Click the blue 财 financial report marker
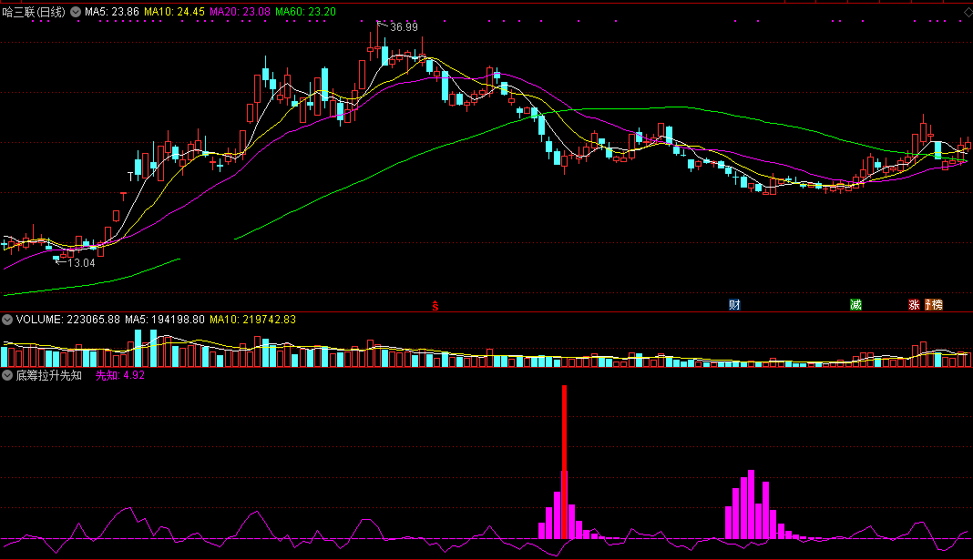The image size is (973, 560). [734, 304]
